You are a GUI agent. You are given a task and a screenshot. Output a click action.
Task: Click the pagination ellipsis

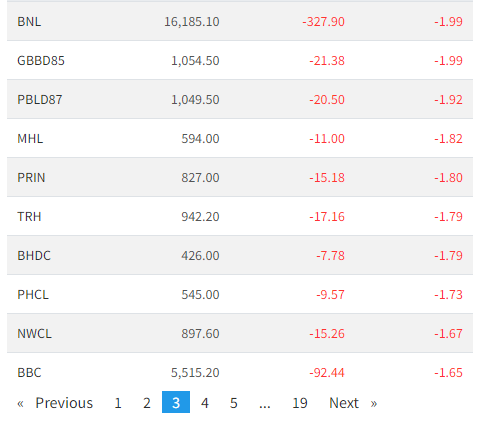click(x=265, y=403)
